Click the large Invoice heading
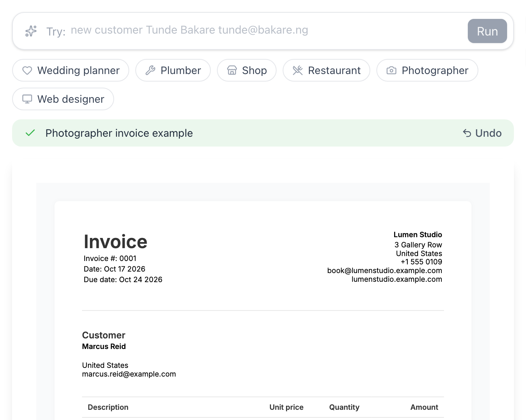Viewport: 526px width, 420px height. tap(116, 242)
